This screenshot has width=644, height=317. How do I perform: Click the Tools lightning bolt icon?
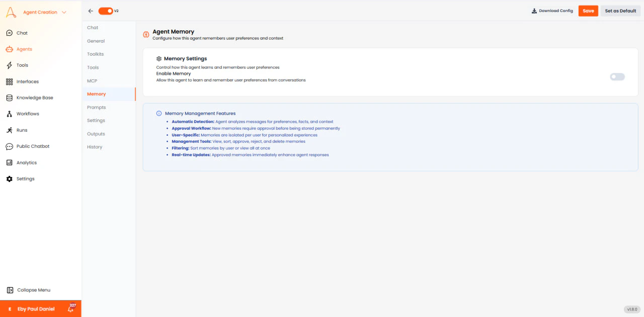pyautogui.click(x=10, y=65)
